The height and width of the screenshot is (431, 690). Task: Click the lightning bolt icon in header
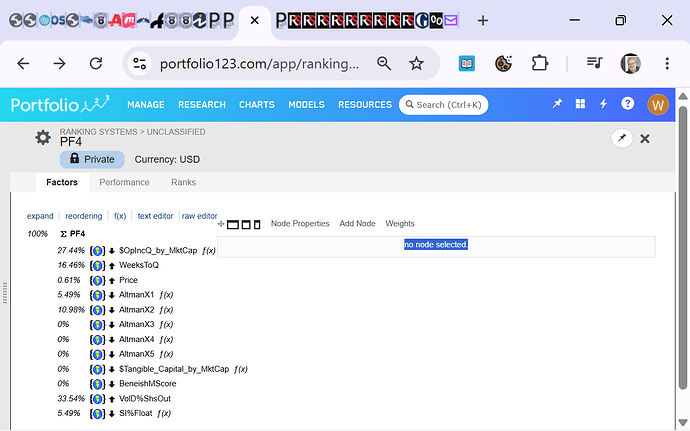tap(603, 104)
